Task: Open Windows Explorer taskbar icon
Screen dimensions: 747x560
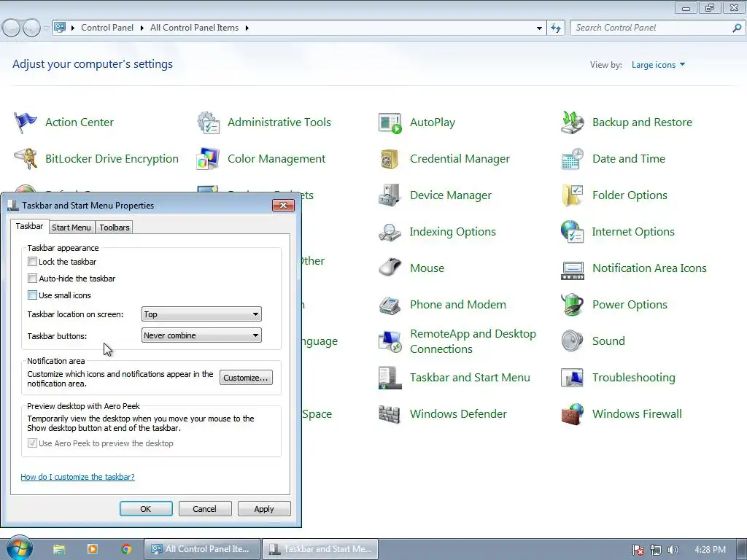Action: 58,549
